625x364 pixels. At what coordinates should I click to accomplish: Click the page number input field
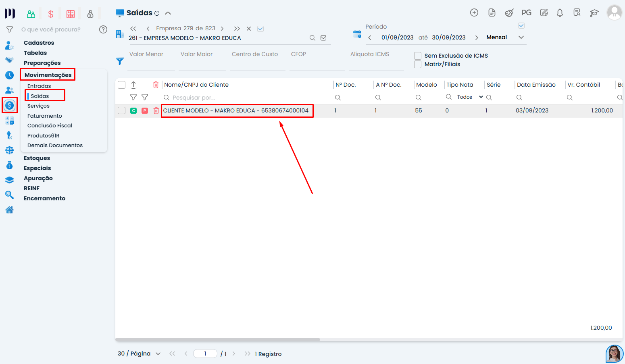coord(205,354)
